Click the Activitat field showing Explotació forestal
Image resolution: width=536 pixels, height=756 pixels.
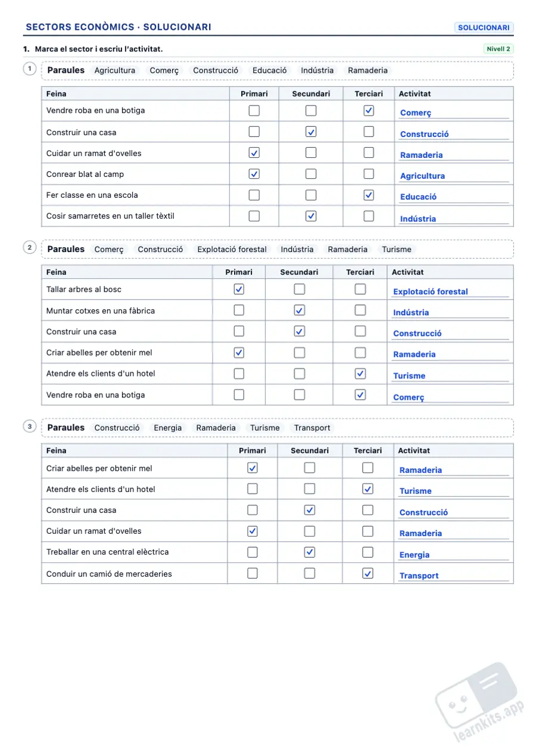point(451,291)
